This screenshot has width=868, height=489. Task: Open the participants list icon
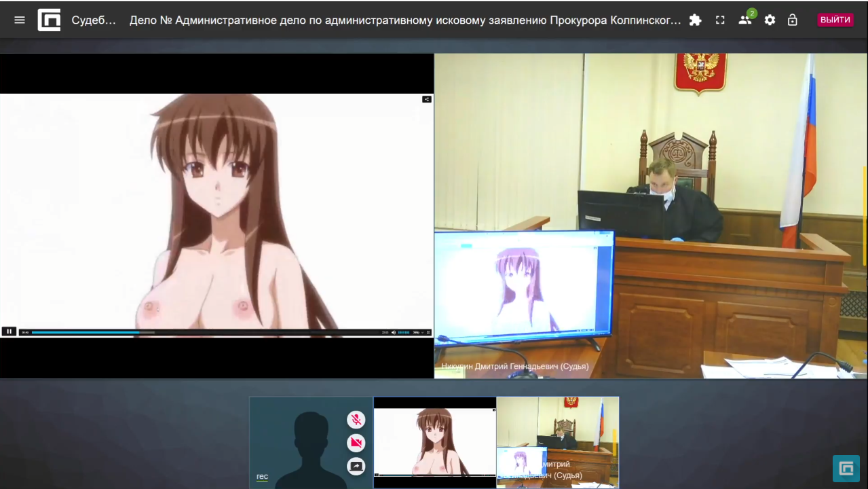(745, 20)
